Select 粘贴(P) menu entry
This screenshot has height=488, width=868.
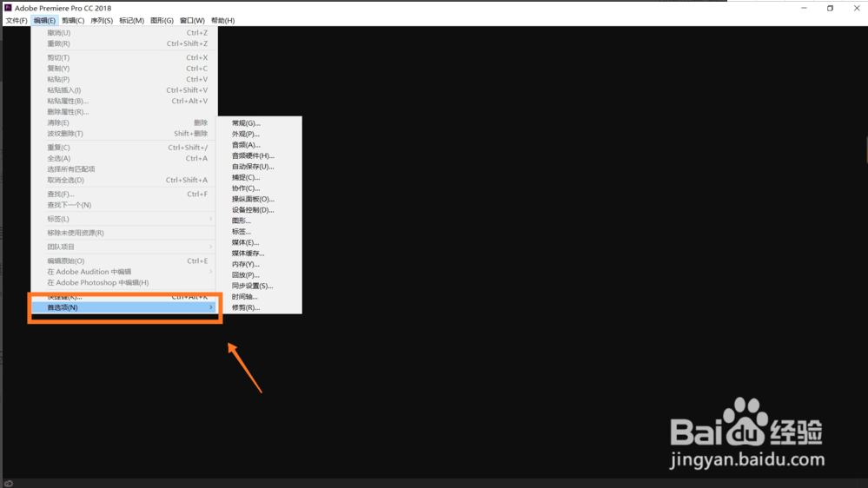click(124, 79)
